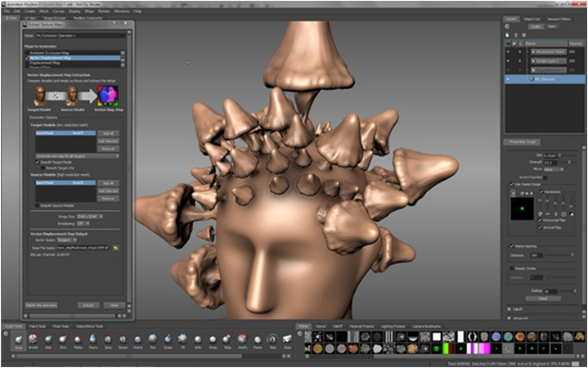Viewport: 588px width, 368px height.
Task: Open the Render menu
Action: pyautogui.click(x=104, y=11)
